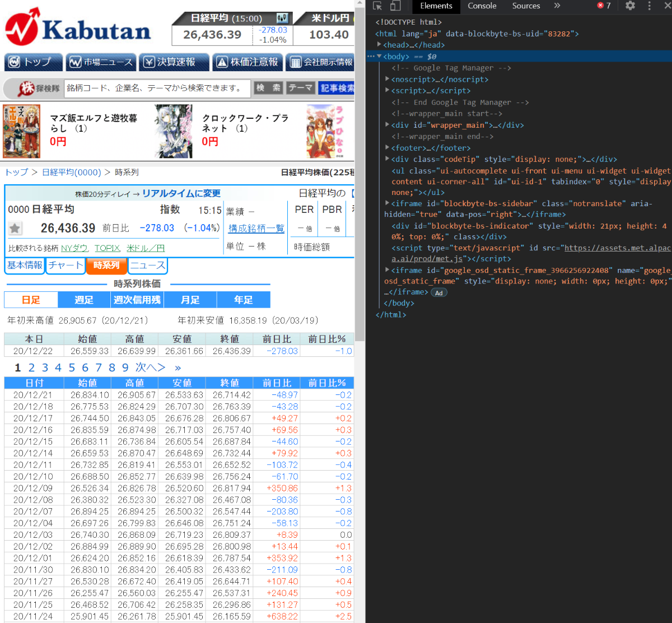The width and height of the screenshot is (672, 623).
Task: Switch to the 基本情報 tab
Action: 25,266
